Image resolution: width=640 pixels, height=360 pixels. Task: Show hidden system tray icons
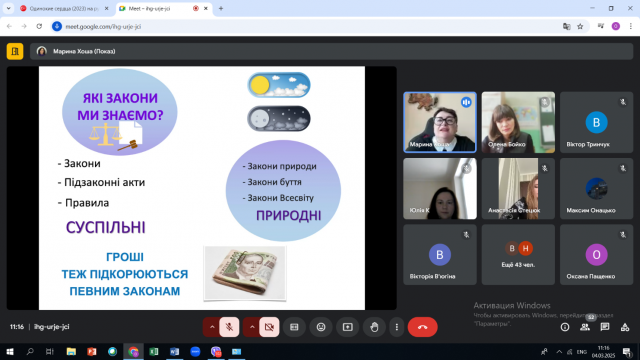point(559,351)
